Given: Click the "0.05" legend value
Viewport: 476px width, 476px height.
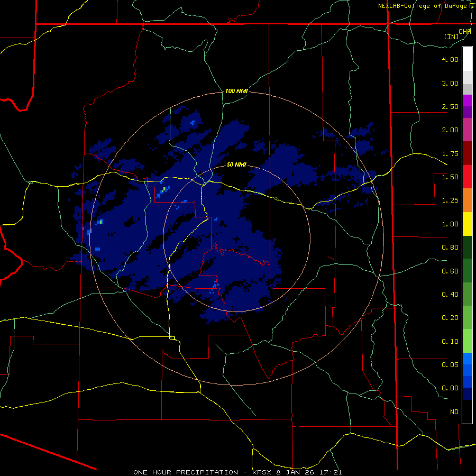Looking at the screenshot, I should (x=450, y=365).
